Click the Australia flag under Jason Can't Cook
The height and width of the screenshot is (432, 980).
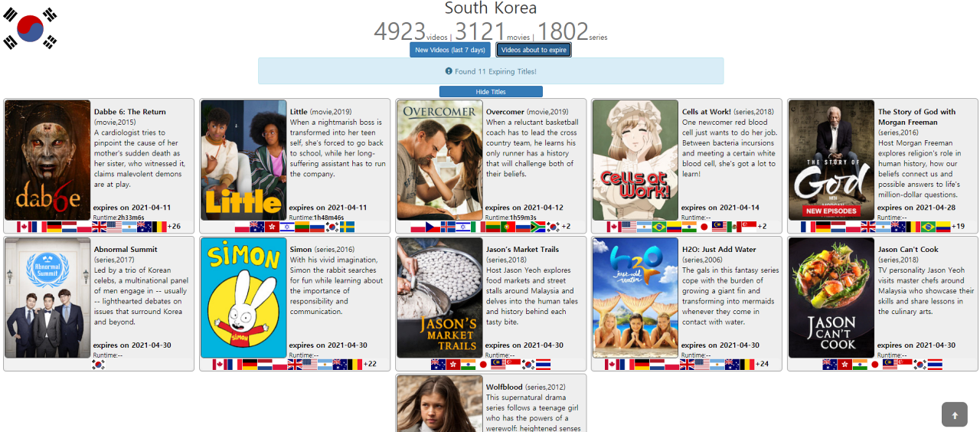830,365
